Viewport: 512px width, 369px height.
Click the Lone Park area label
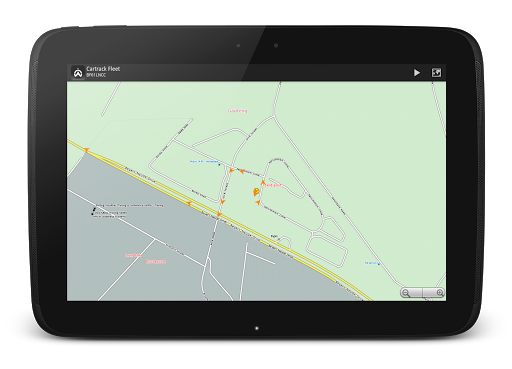tap(133, 255)
